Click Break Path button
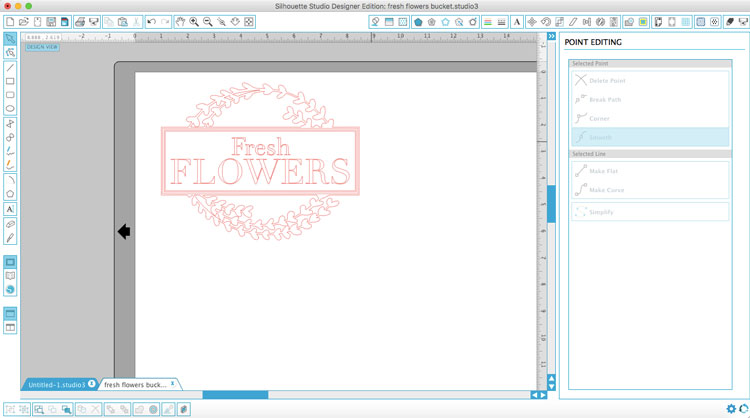750x418 pixels. 650,99
